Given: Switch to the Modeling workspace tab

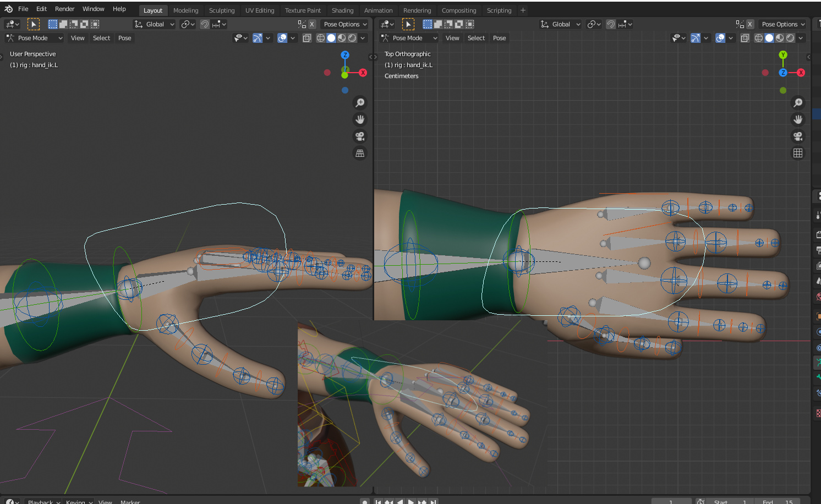Looking at the screenshot, I should coord(185,10).
